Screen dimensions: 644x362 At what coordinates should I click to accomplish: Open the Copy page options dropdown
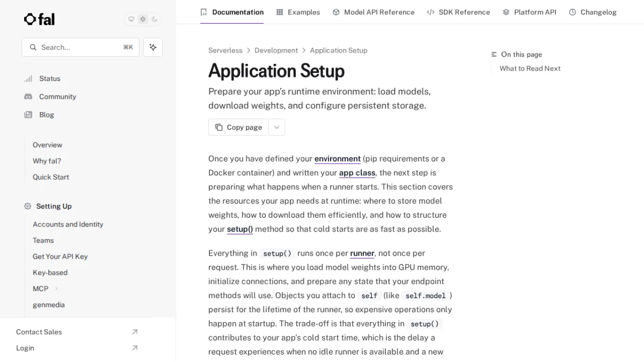(x=277, y=127)
